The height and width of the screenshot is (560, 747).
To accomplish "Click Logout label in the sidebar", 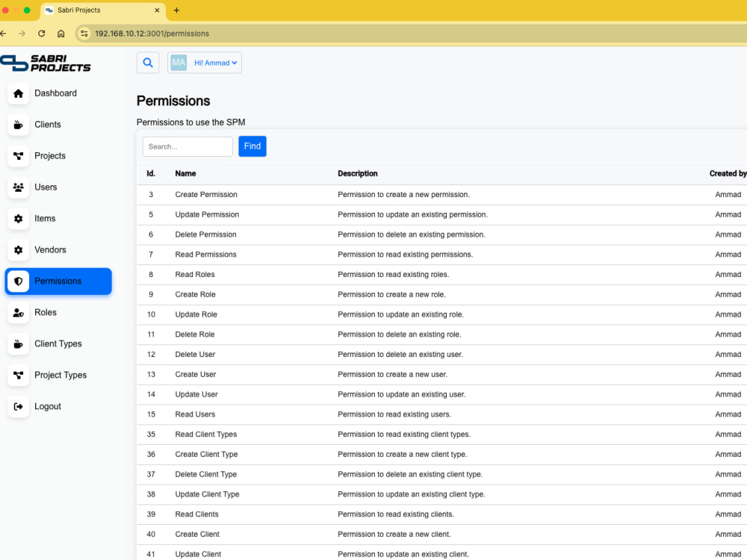I will (48, 407).
